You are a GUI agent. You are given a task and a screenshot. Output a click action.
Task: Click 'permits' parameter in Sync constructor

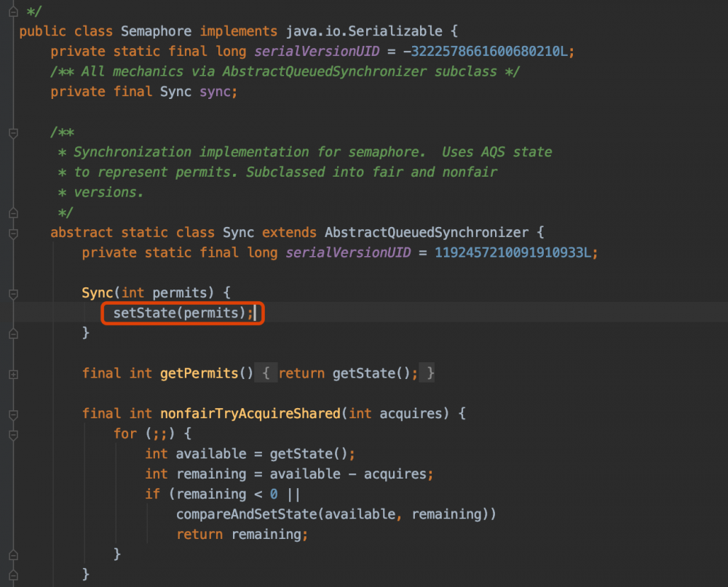coord(180,292)
